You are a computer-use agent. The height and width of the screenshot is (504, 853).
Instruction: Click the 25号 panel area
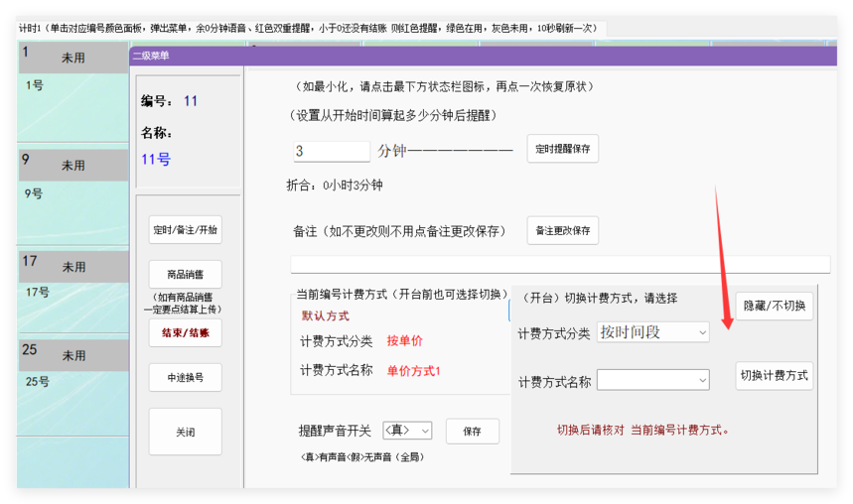[73, 404]
